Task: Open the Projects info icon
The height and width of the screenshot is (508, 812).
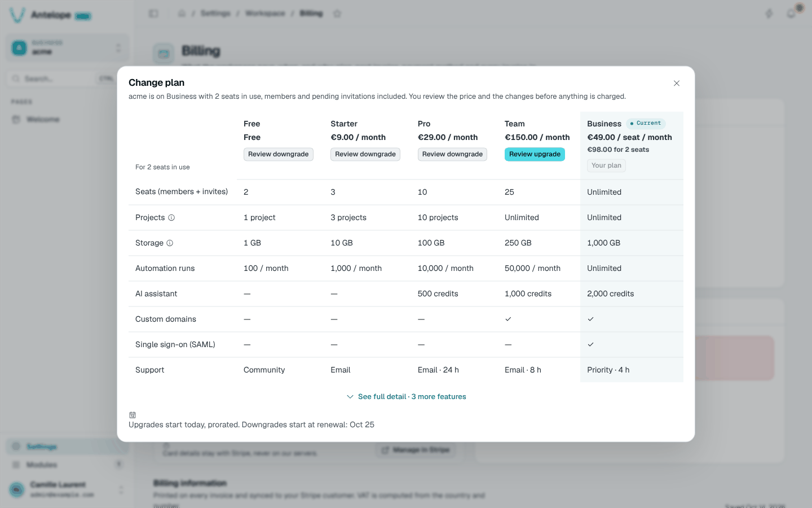Action: point(171,218)
